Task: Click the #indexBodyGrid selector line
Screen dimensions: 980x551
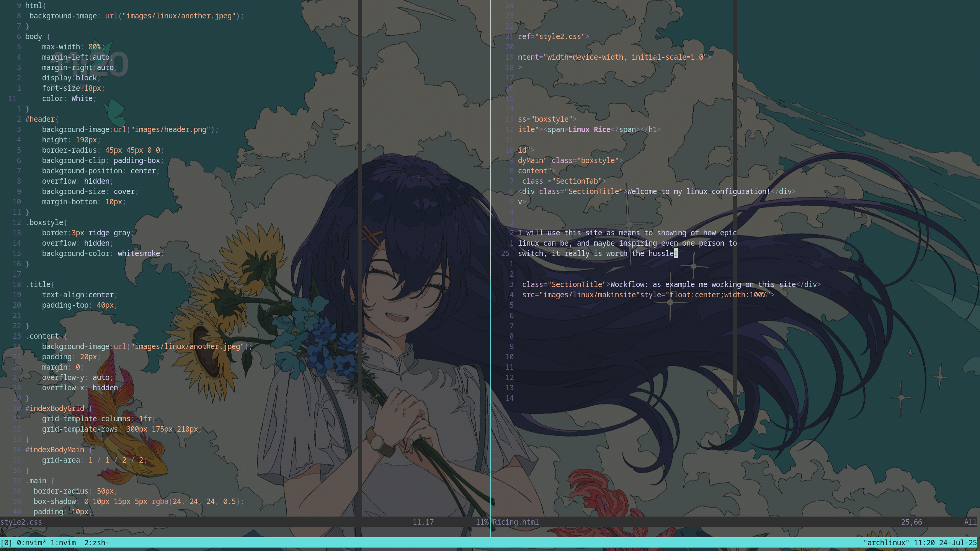Action: tap(59, 408)
